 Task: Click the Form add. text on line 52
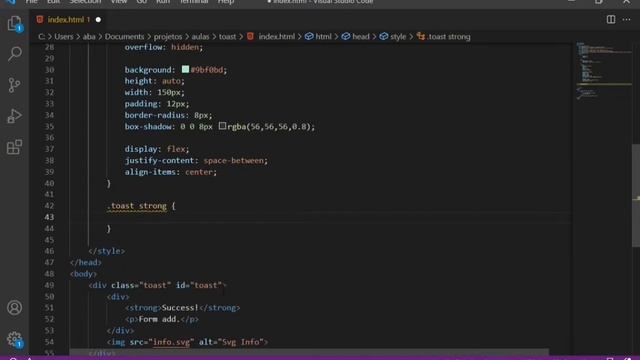click(x=159, y=319)
